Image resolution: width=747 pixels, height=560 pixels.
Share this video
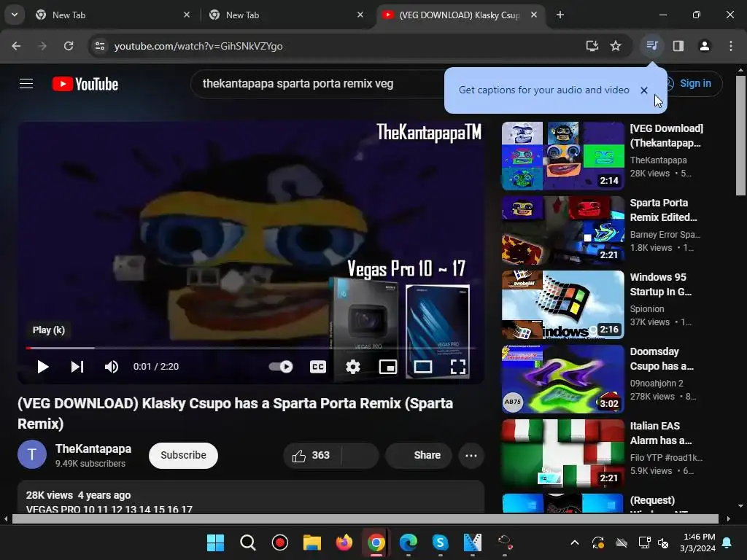pos(419,456)
